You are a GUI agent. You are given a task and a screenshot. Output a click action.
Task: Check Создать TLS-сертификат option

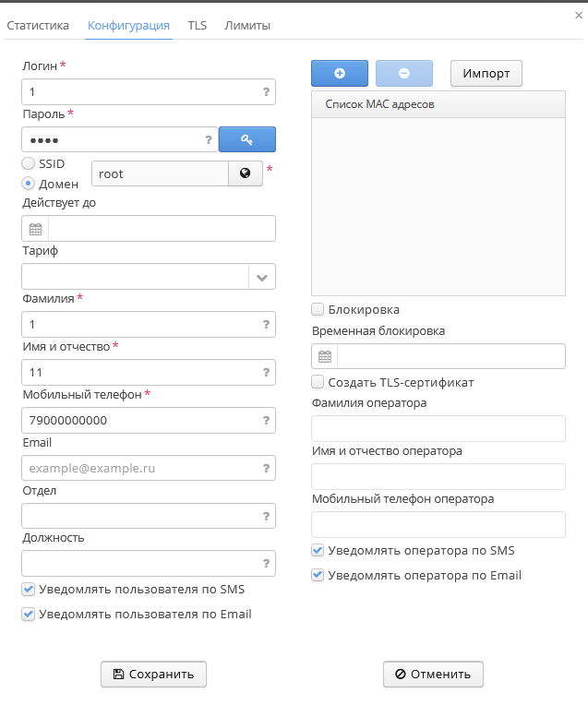(318, 382)
